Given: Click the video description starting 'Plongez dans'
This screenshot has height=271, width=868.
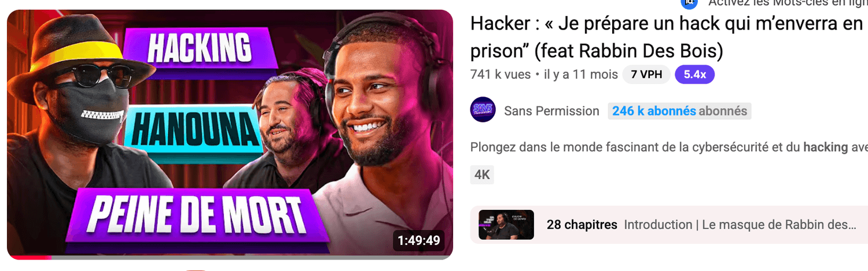Looking at the screenshot, I should tap(669, 147).
